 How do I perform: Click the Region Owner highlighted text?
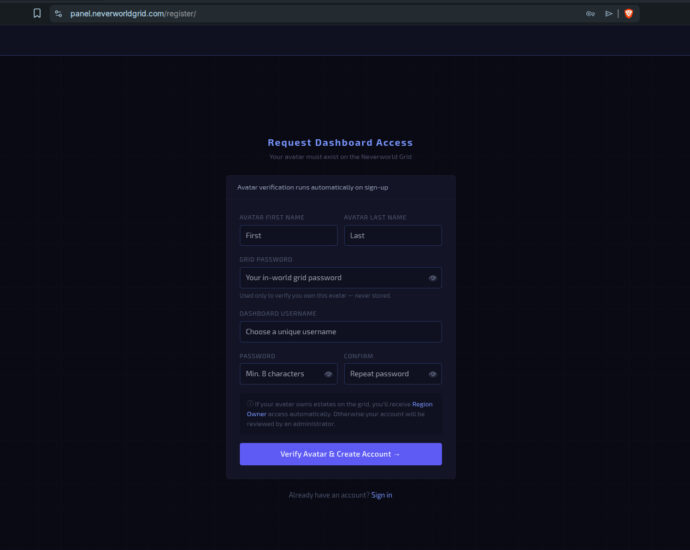422,404
